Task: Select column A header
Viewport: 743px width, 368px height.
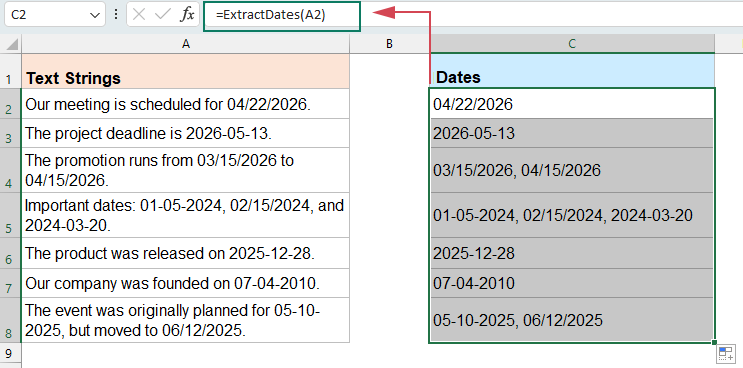Action: 186,44
